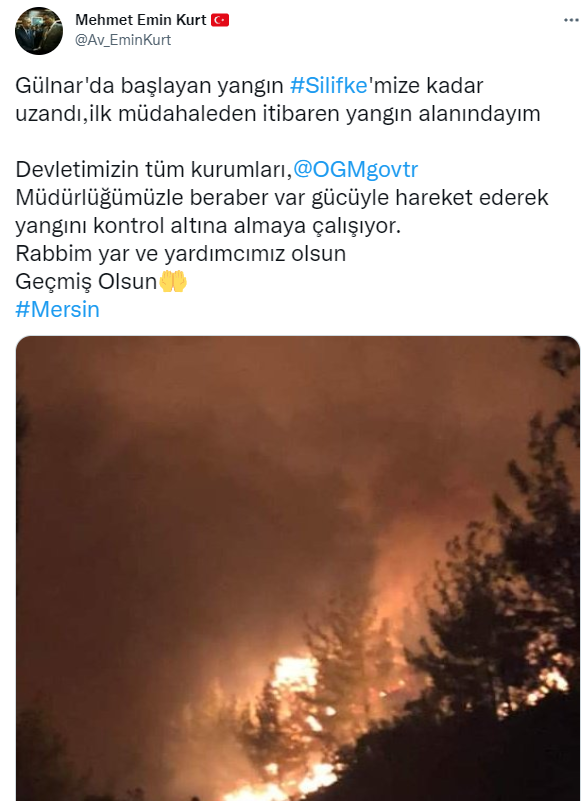This screenshot has height=801, width=585.
Task: Click the raised hands emoji after Geçmiş Olsun
Action: tap(173, 281)
